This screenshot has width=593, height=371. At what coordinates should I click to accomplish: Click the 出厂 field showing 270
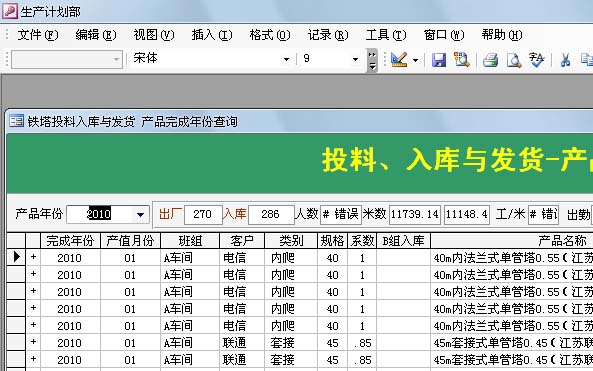coord(203,214)
